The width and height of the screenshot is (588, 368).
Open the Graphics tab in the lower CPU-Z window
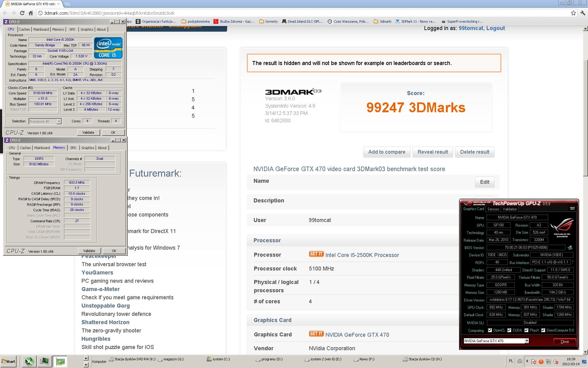click(88, 148)
